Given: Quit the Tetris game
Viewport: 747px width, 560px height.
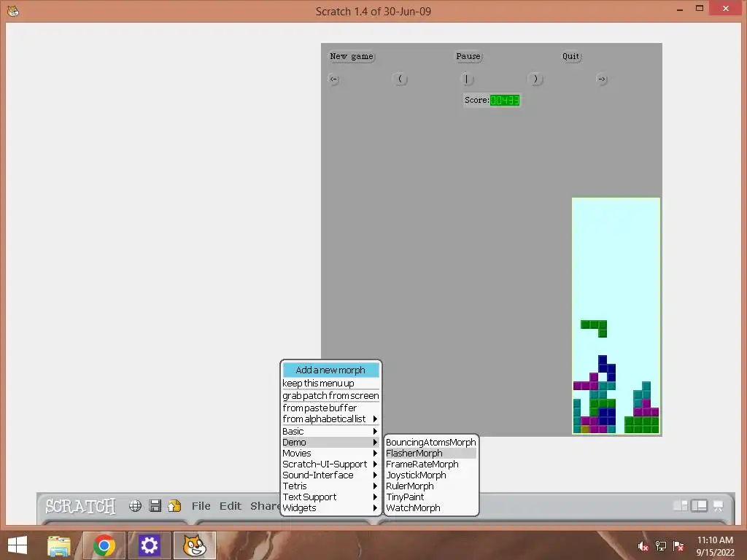Looking at the screenshot, I should [570, 56].
